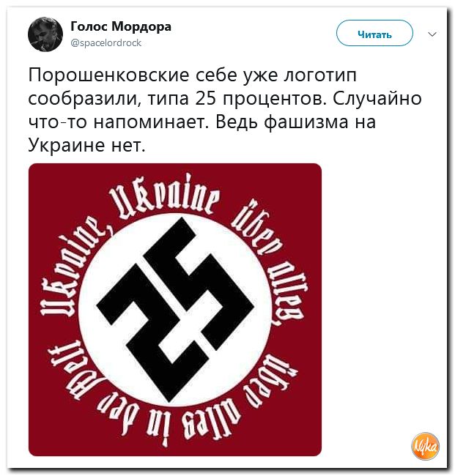Image resolution: width=455 pixels, height=476 pixels.
Task: Open the attached red image thumbnail
Action: pyautogui.click(x=175, y=309)
